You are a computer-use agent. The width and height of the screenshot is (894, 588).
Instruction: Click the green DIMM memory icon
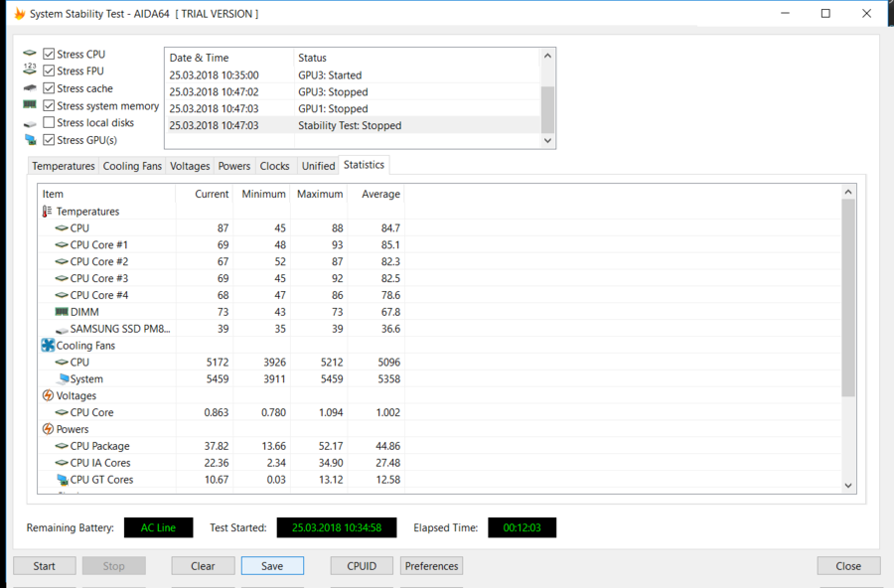pos(62,312)
